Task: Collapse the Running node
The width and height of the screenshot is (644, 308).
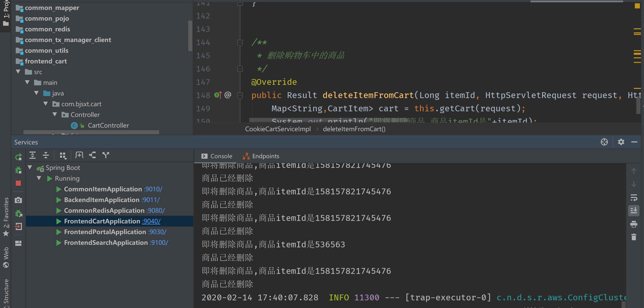Action: click(x=39, y=178)
